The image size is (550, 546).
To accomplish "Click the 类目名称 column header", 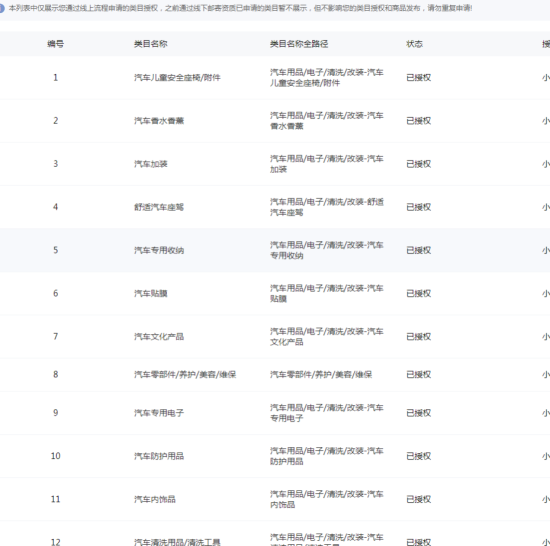I will coord(151,44).
